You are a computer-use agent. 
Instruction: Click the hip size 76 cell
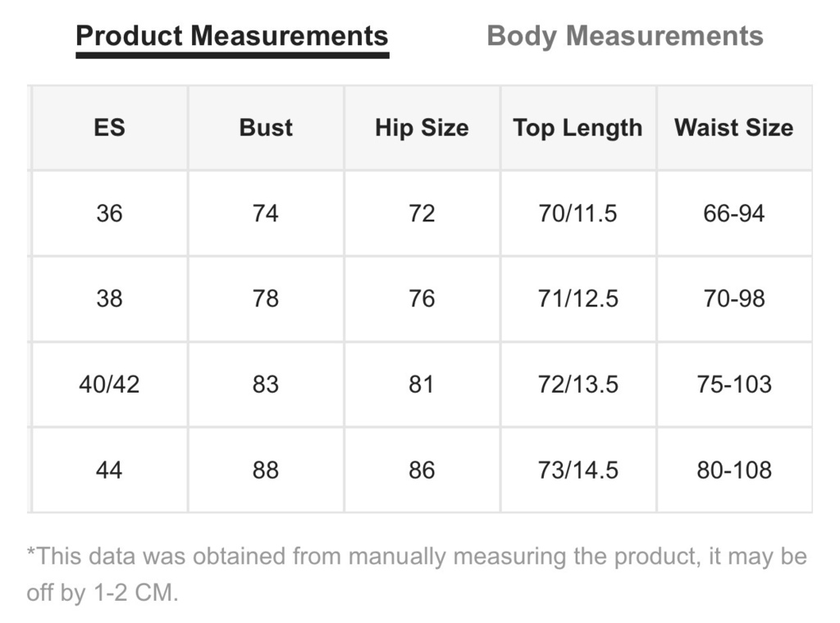422,298
